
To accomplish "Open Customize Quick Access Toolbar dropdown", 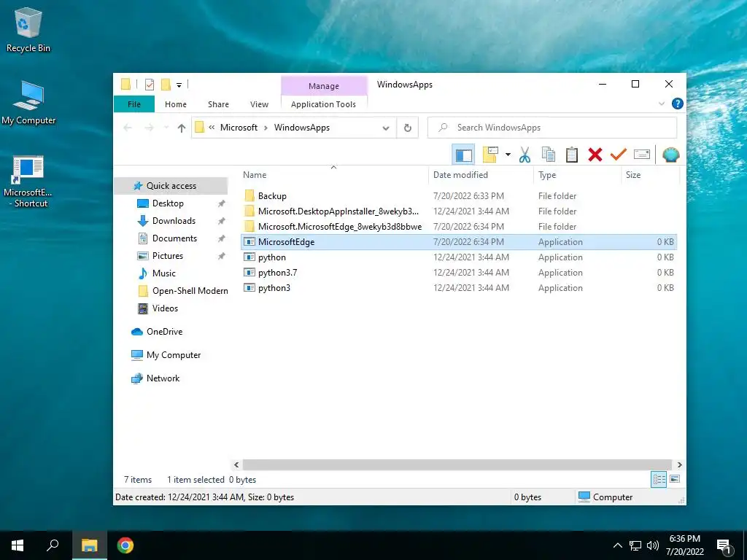I will click(179, 85).
